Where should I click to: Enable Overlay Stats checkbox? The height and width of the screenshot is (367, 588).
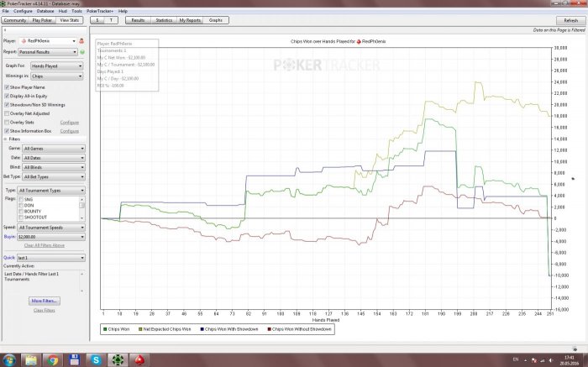pyautogui.click(x=7, y=123)
